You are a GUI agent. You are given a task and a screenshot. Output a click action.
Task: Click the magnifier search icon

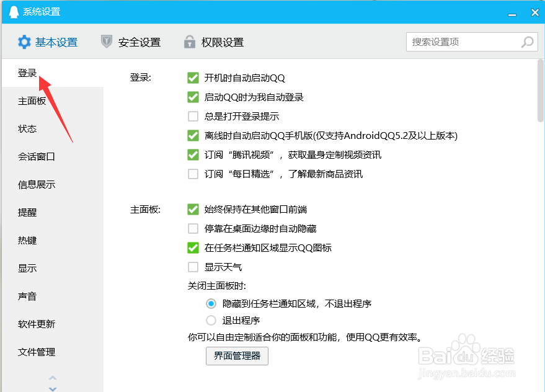click(x=527, y=42)
